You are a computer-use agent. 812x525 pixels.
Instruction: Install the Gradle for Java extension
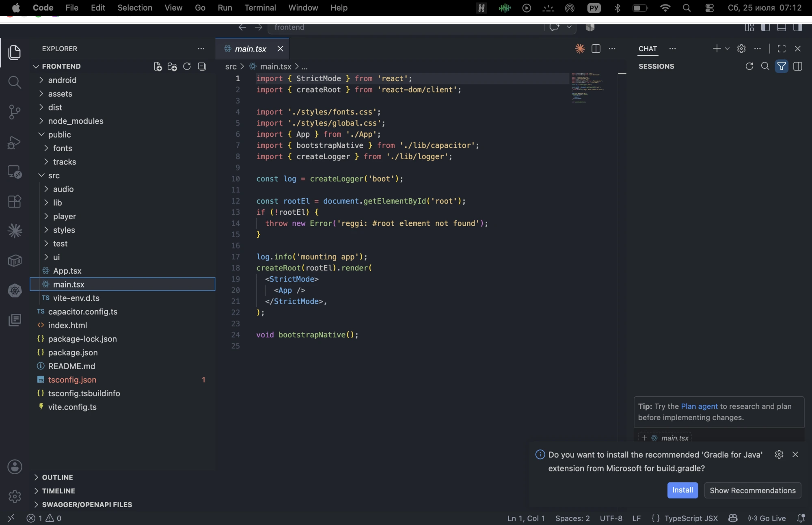[x=682, y=490]
